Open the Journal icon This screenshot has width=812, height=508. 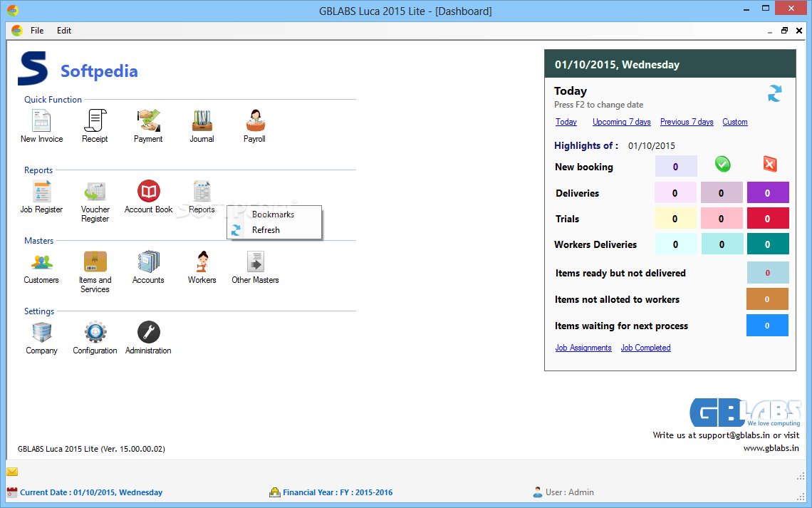(202, 126)
